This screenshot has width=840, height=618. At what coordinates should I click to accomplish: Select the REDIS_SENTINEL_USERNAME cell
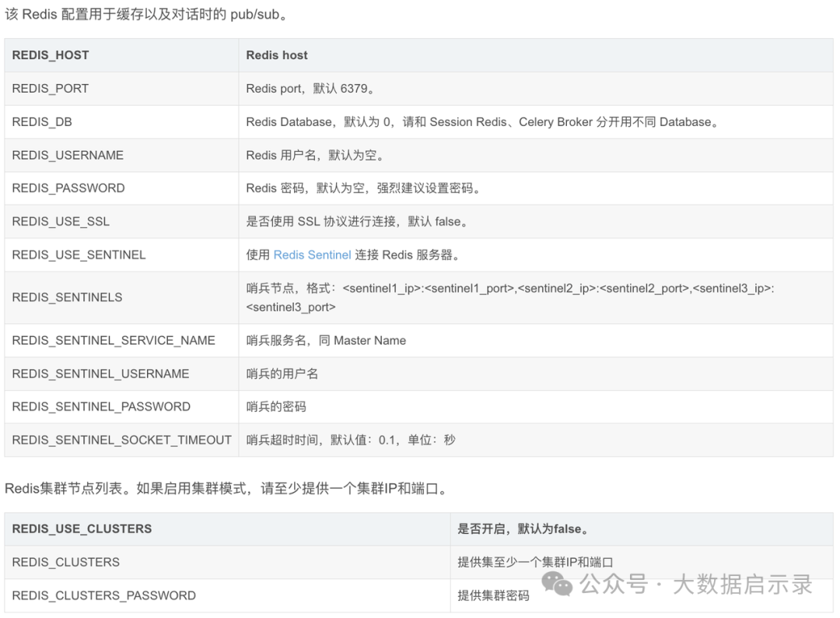(121, 374)
